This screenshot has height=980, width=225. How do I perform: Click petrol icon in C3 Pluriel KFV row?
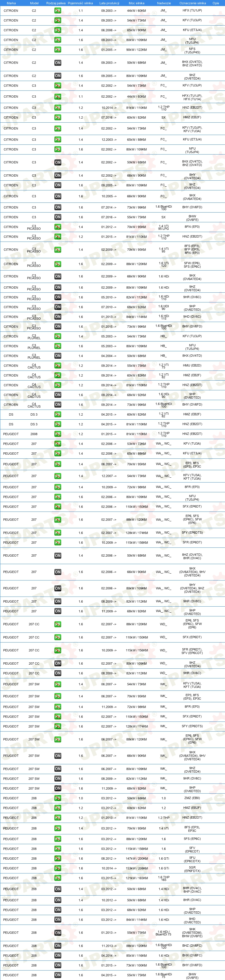click(x=58, y=336)
